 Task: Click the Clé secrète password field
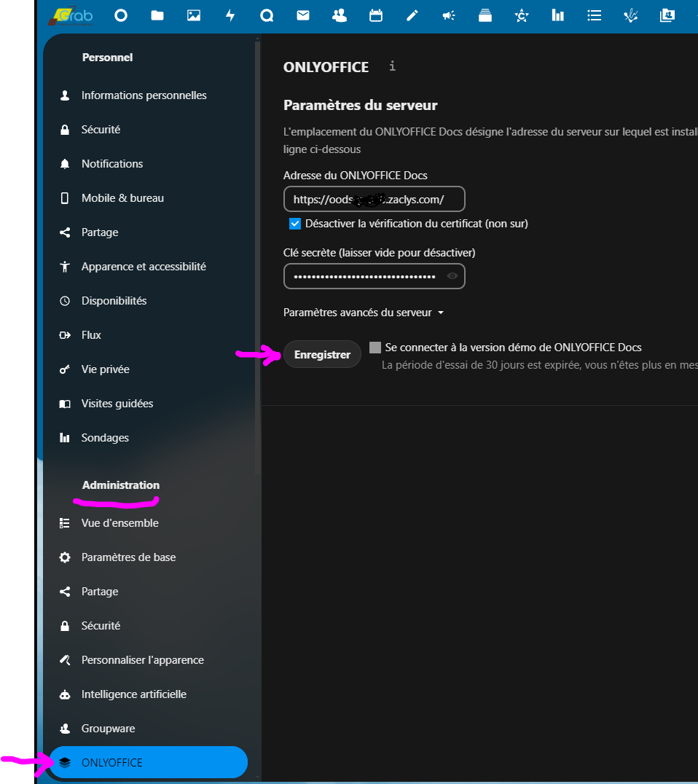point(364,276)
